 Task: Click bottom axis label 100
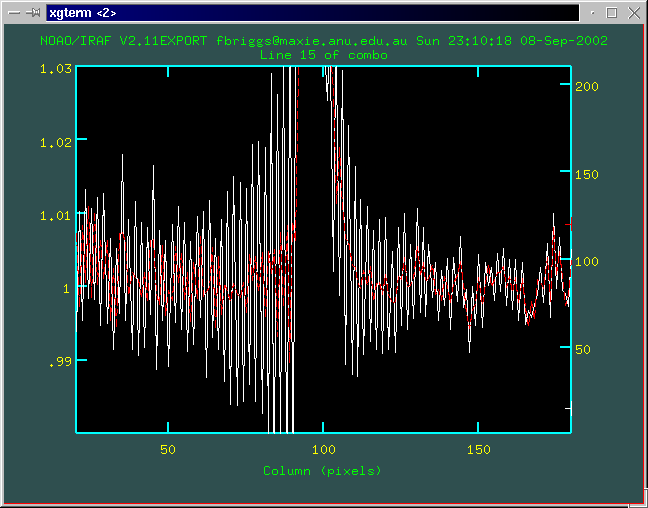point(324,450)
